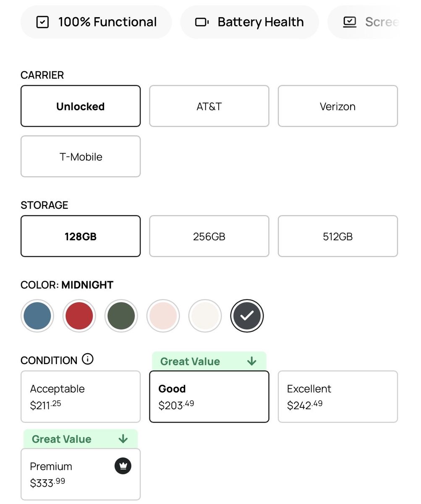The height and width of the screenshot is (504, 421).
Task: Select Acceptable condition at $211.25
Action: (x=81, y=396)
